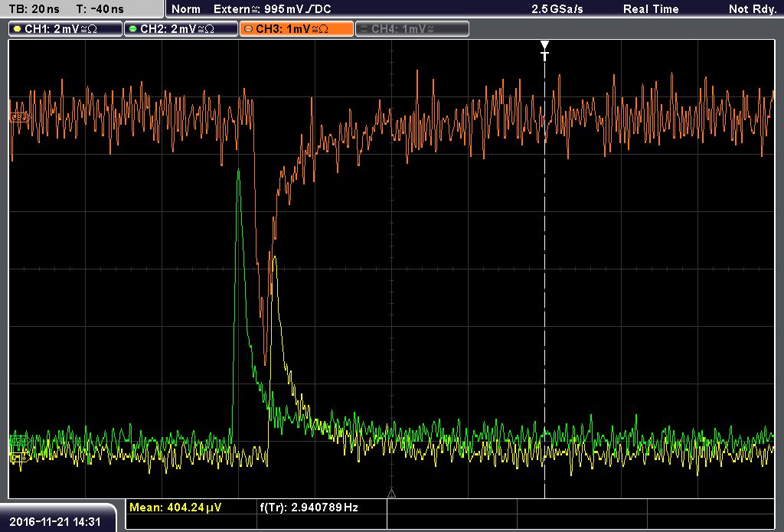Click the yellow dot in CH1 tab
This screenshot has height=532, width=784.
pos(18,29)
